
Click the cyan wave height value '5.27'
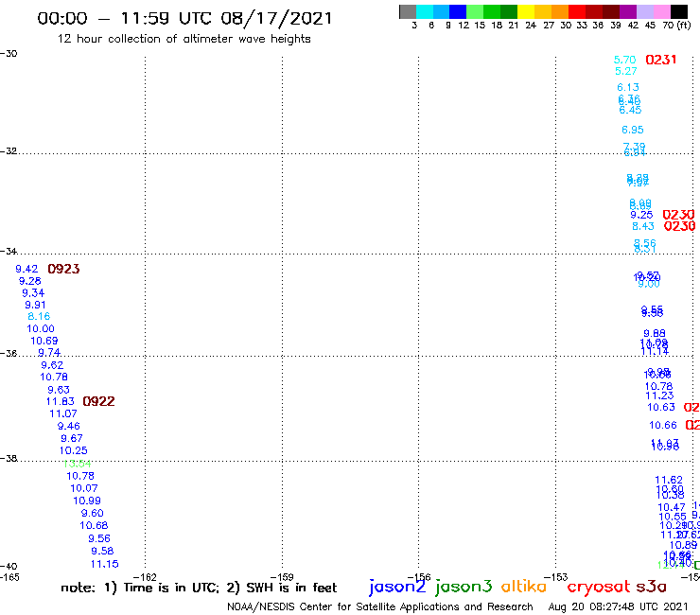point(626,71)
